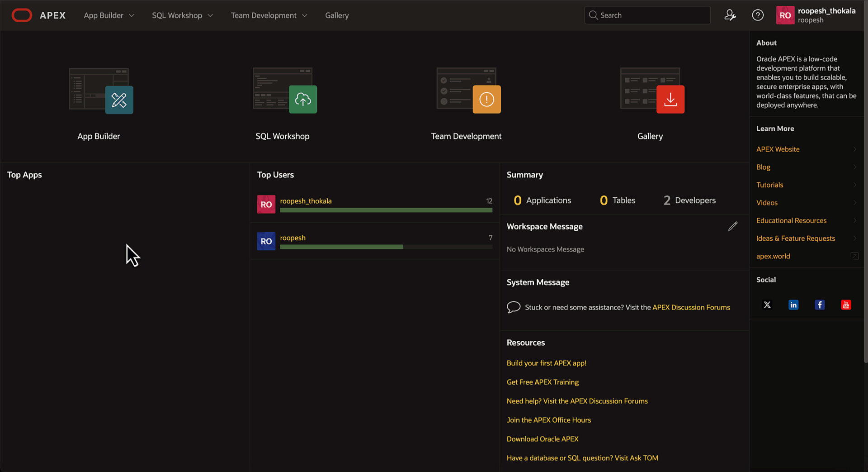Screen dimensions: 868x472
Task: Expand the SQL Workshop dropdown menu
Action: pos(182,15)
